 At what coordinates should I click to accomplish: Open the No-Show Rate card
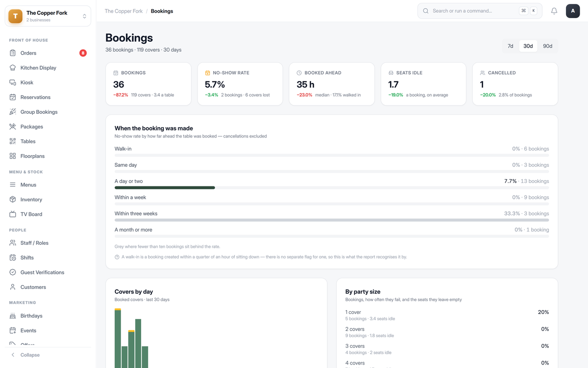[240, 84]
